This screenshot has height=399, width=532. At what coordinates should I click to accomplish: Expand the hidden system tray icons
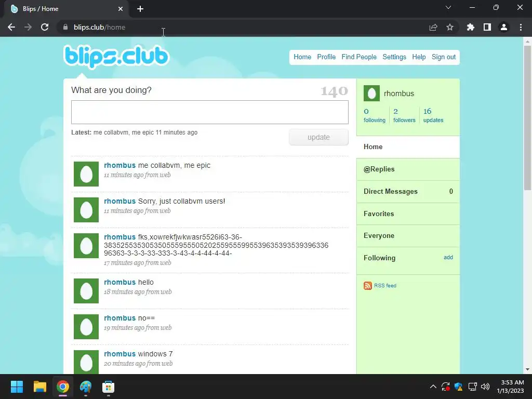tap(433, 387)
